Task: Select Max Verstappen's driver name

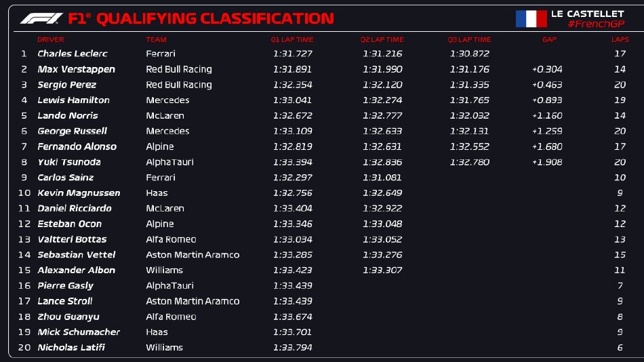Action: pyautogui.click(x=76, y=69)
